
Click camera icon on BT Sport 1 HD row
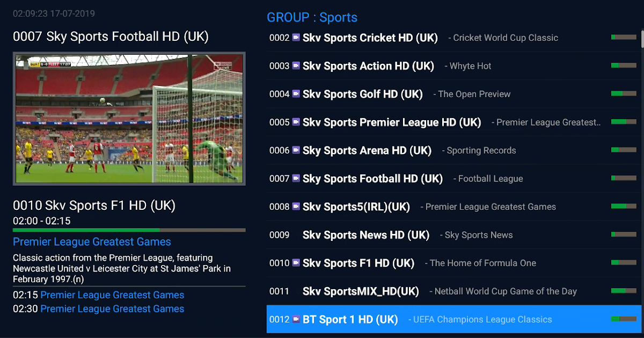coord(296,319)
